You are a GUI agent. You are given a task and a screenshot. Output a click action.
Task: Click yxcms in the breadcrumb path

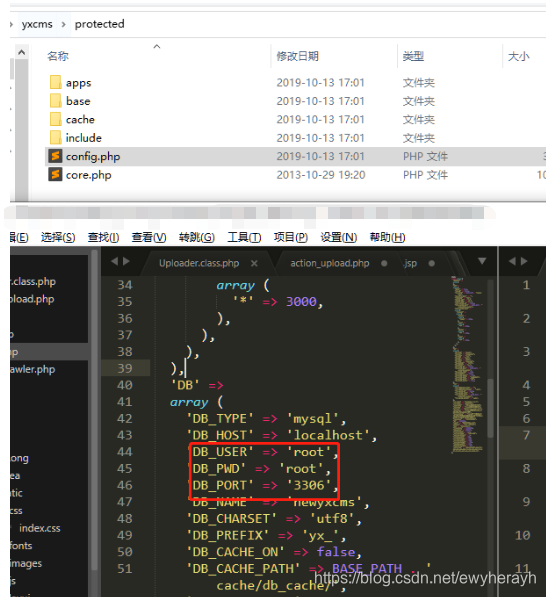point(37,24)
